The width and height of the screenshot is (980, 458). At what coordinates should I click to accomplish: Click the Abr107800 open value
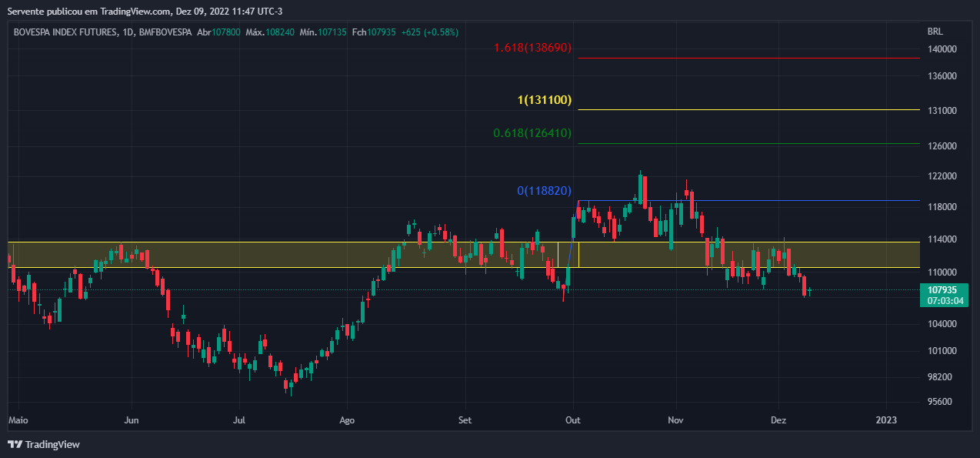[218, 32]
